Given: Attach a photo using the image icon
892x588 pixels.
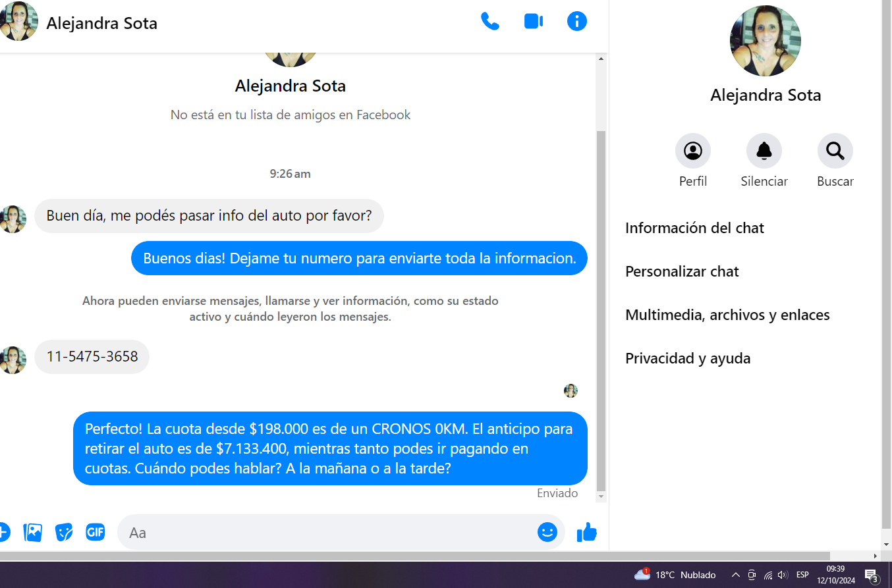Looking at the screenshot, I should 33,532.
